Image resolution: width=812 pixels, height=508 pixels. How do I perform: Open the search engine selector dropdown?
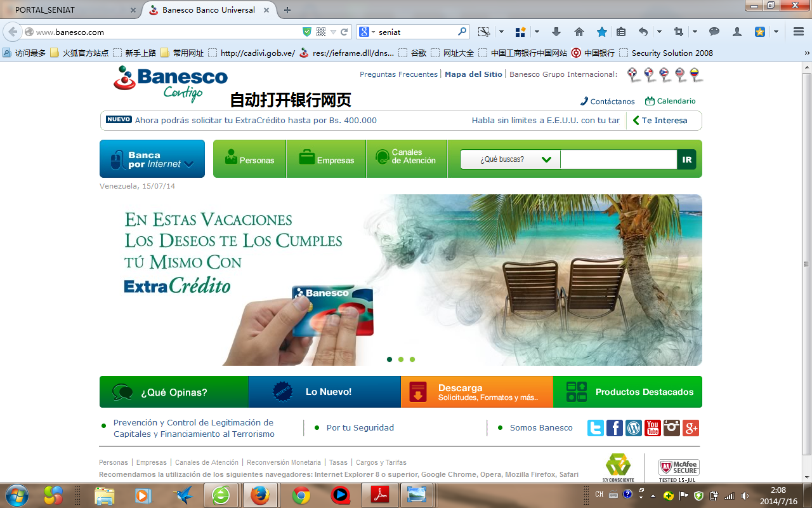click(367, 32)
